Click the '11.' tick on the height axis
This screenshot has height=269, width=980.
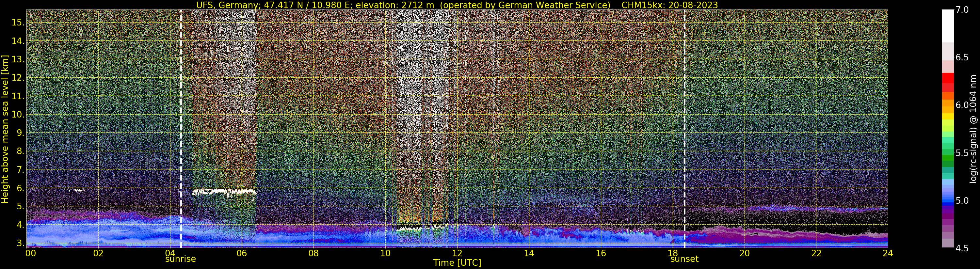pos(18,96)
